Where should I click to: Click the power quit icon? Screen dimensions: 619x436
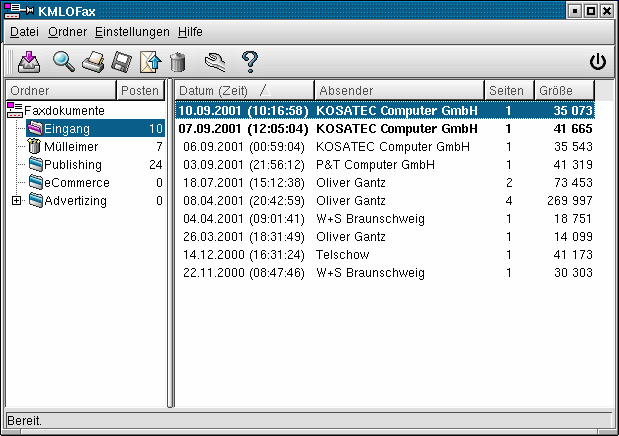pos(598,62)
